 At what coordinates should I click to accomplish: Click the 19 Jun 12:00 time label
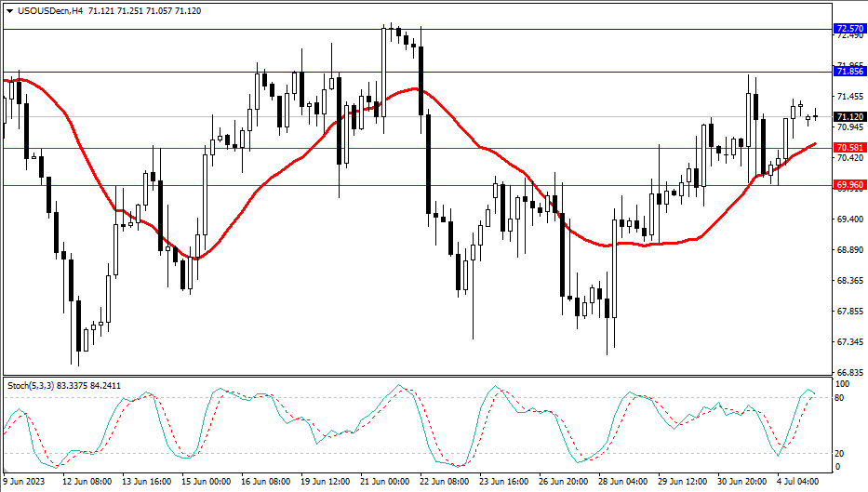point(326,482)
